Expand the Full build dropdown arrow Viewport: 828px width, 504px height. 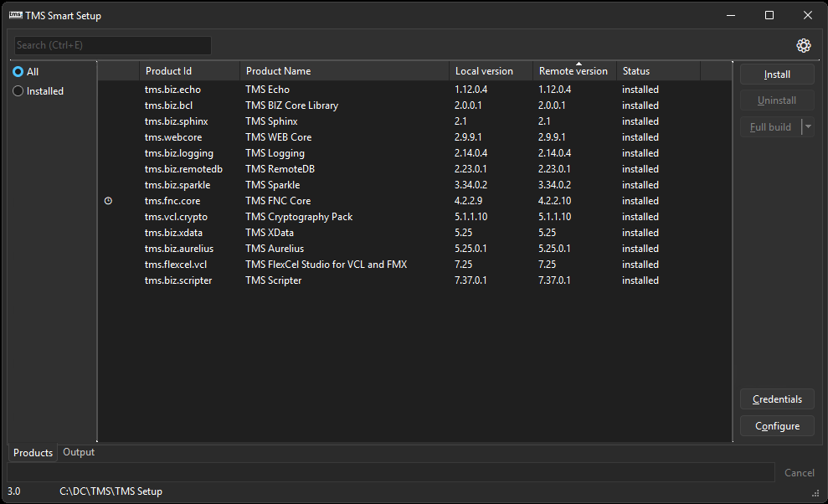tap(808, 127)
